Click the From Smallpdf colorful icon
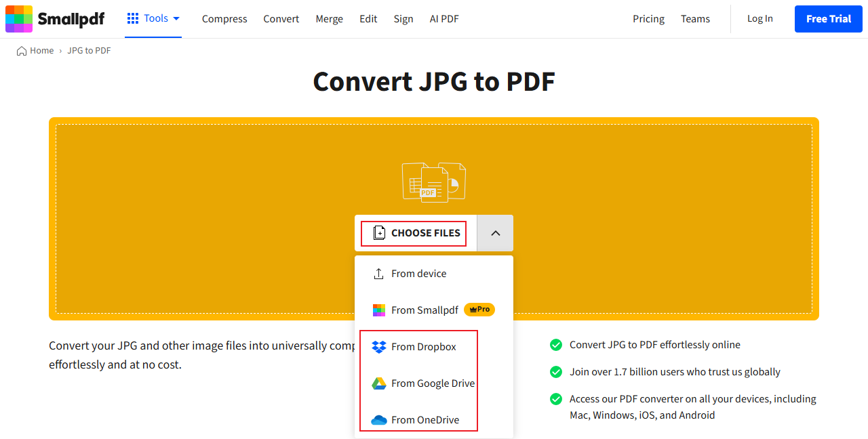 (378, 310)
